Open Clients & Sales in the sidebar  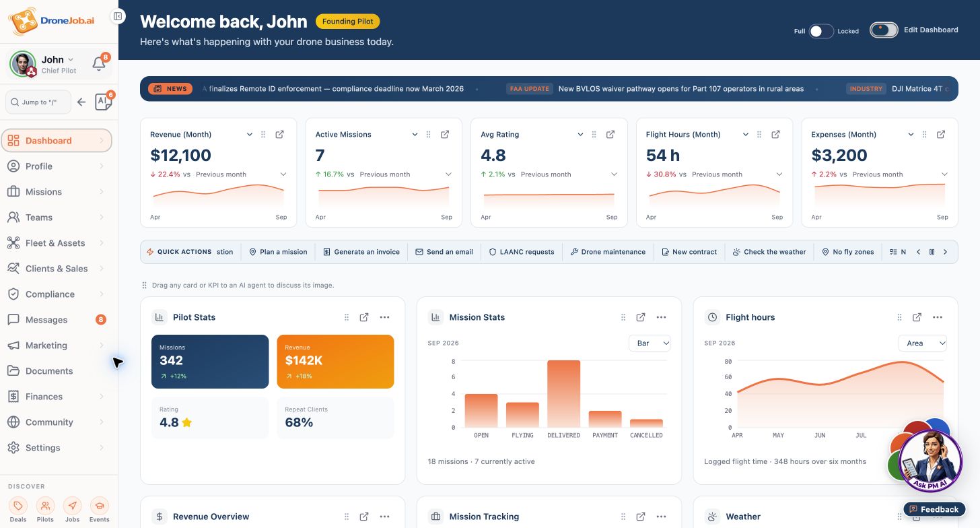(57, 269)
